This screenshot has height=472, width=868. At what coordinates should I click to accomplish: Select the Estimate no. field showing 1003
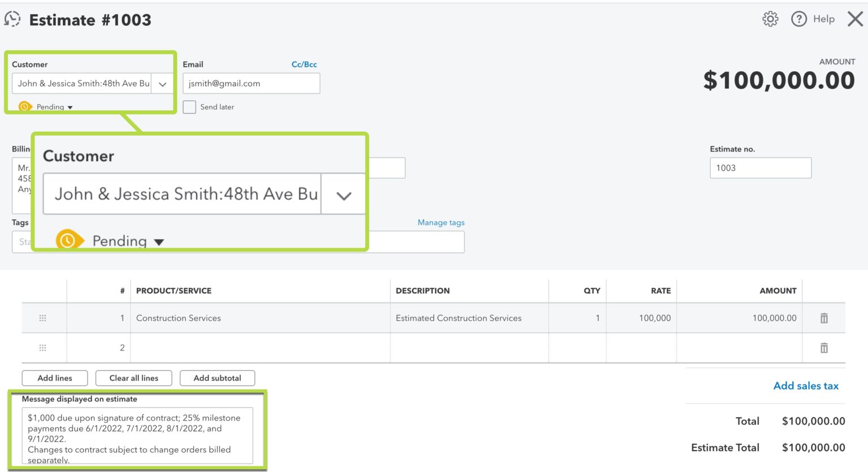760,167
